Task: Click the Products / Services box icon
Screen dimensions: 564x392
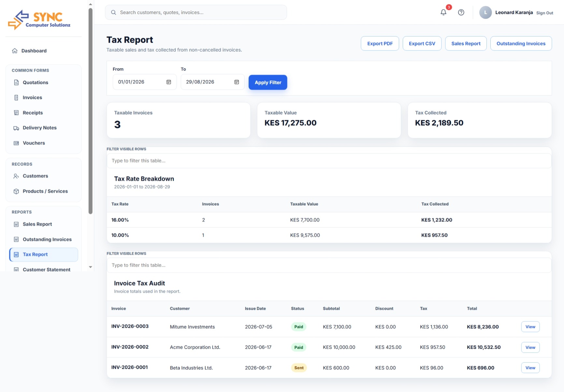Action: pos(16,191)
